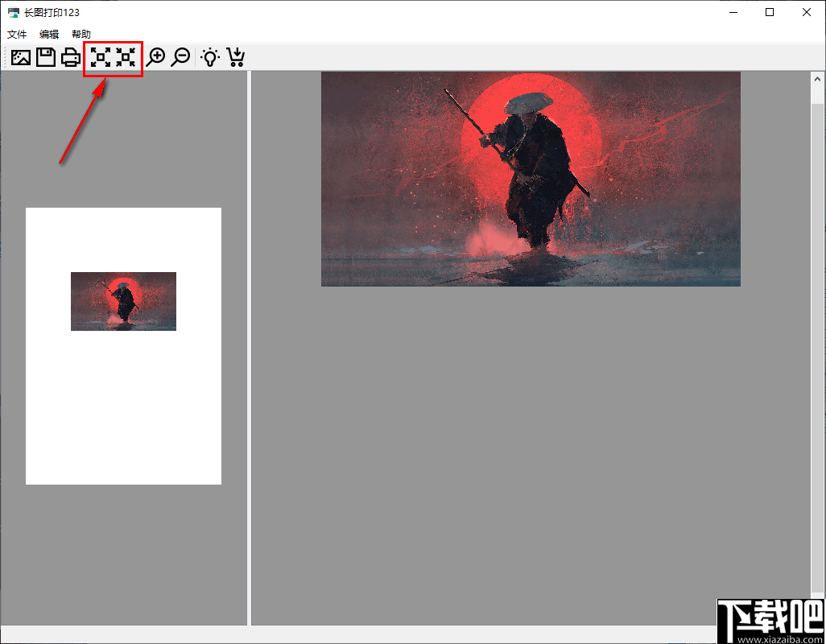Click the shrink inward arrows icon
The height and width of the screenshot is (644, 826).
click(x=126, y=57)
